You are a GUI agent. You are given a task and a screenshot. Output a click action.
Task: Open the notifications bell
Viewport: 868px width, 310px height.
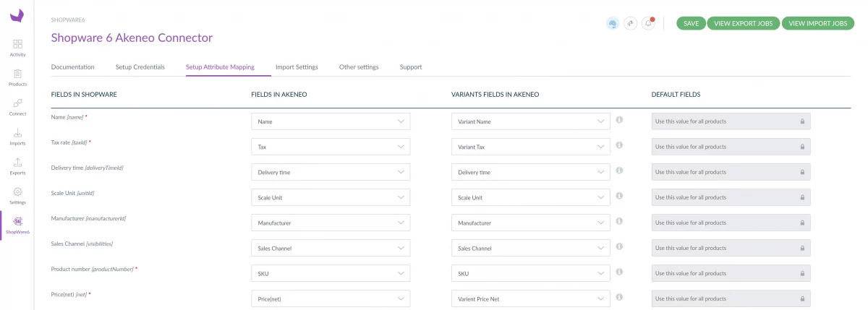pos(648,23)
